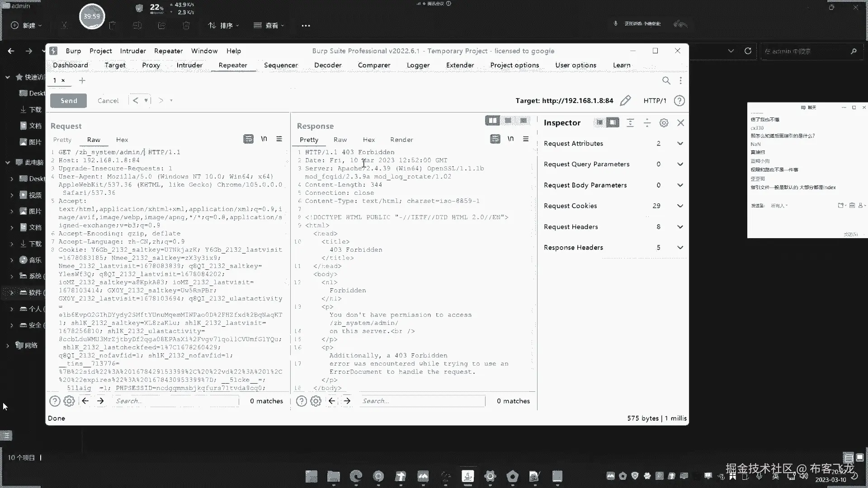Open the Response panel hamburger menu
Viewport: 868px width, 488px height.
(x=526, y=139)
